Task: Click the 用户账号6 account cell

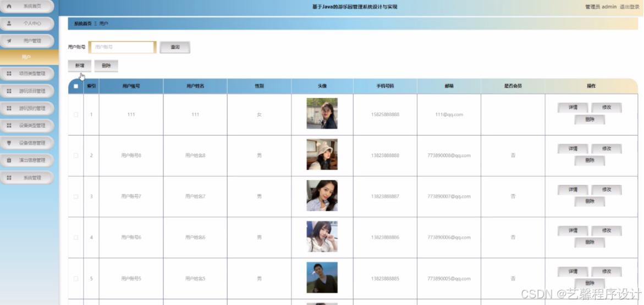Action: coord(131,238)
